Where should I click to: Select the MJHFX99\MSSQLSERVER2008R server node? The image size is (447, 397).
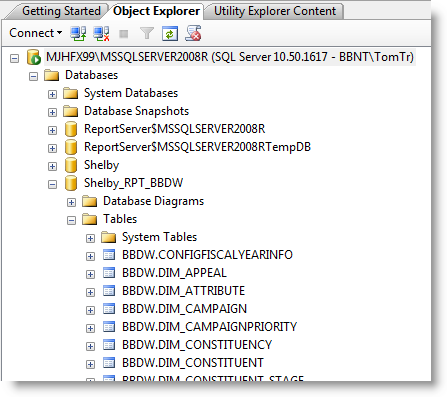tap(230, 57)
